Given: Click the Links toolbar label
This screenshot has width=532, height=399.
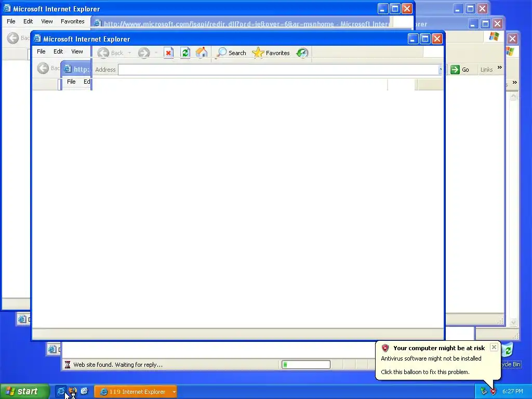Looking at the screenshot, I should tap(486, 70).
